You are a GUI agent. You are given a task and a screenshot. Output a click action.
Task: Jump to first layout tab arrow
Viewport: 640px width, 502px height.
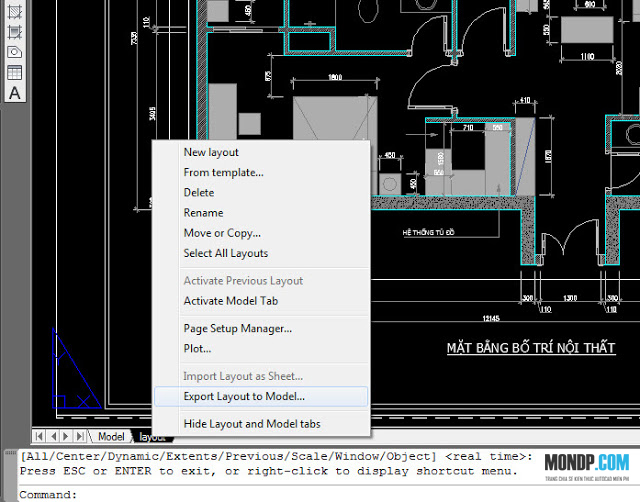tap(39, 436)
